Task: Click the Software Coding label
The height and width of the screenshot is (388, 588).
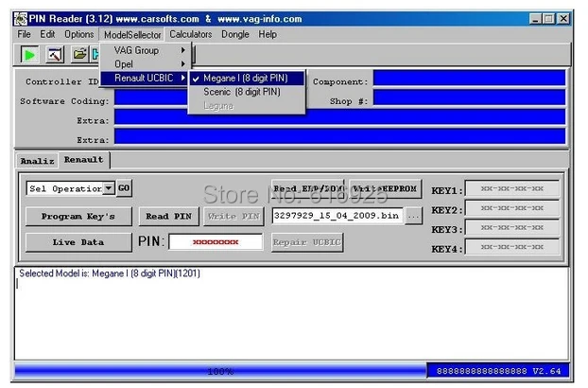Action: pos(64,101)
